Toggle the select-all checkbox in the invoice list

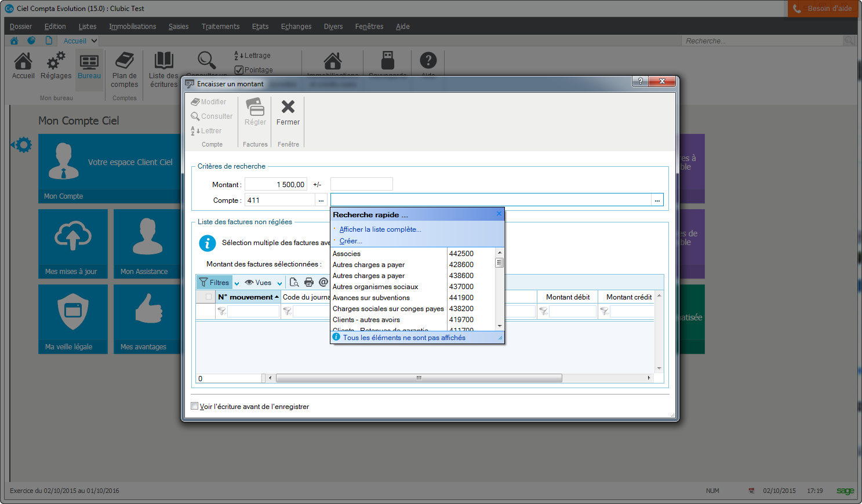point(207,297)
